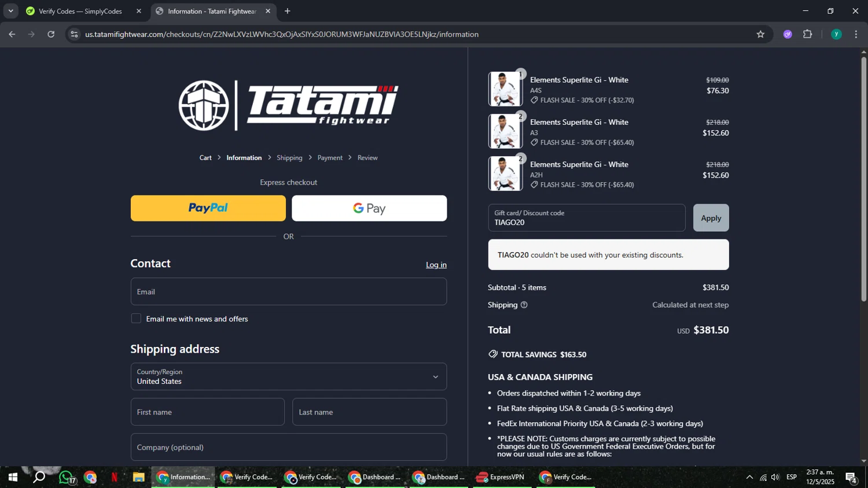Click the TIAGO20 couldn't be used message
This screenshot has width=868, height=488.
coord(608,255)
